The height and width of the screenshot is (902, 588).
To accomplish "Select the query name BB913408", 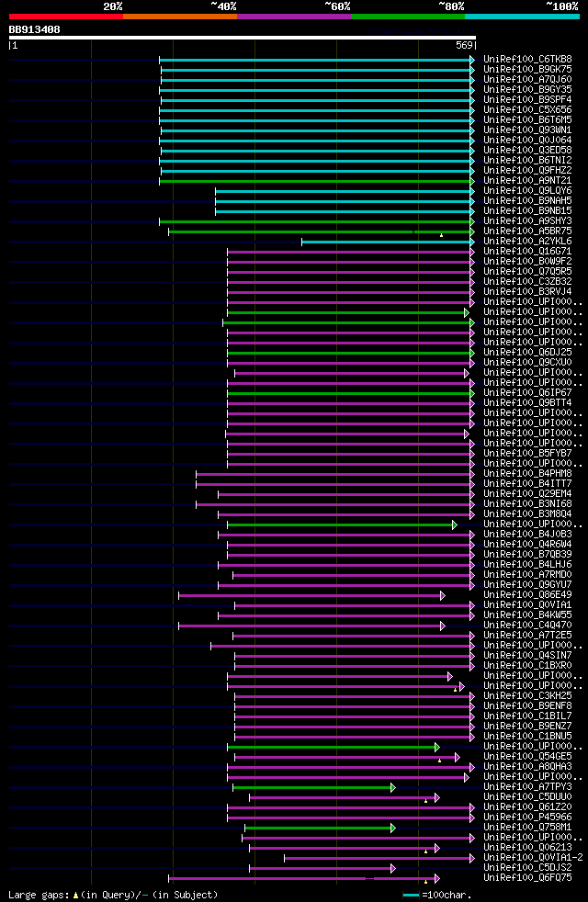I will (x=35, y=29).
